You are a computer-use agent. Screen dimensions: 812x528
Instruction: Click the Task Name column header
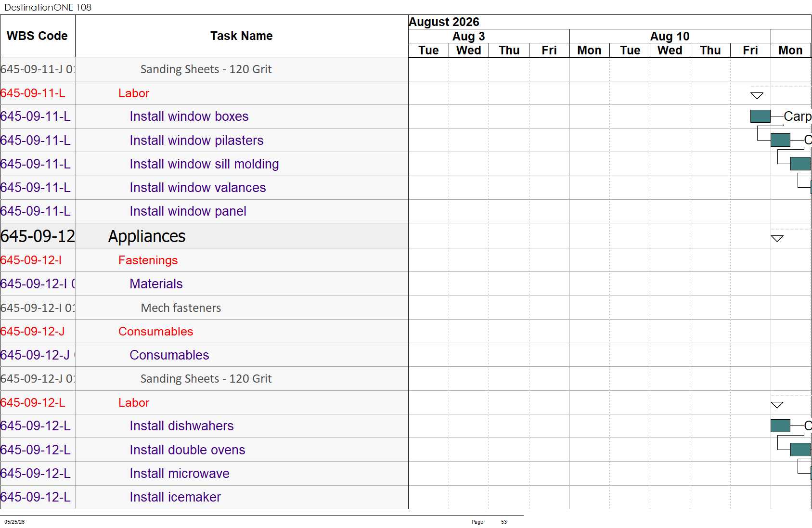(x=242, y=36)
